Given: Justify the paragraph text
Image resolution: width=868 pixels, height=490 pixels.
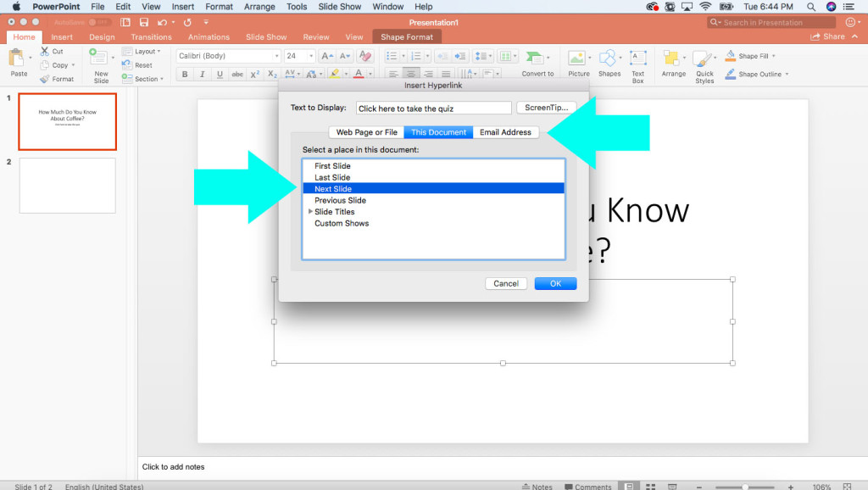Looking at the screenshot, I should click(446, 75).
